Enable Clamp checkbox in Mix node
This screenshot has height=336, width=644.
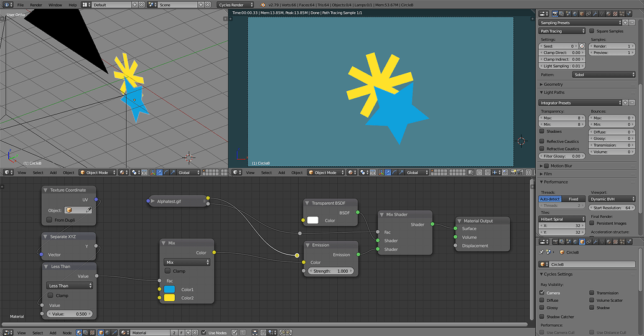pyautogui.click(x=167, y=271)
